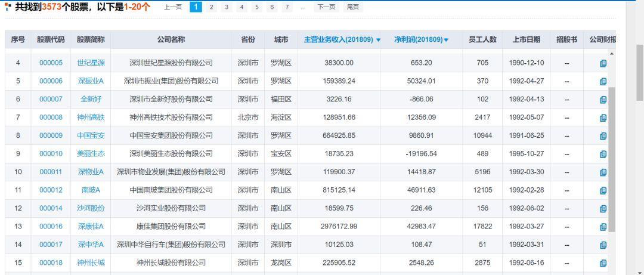The image size is (644, 275).
Task: Open stock code 000010 link
Action: click(51, 153)
